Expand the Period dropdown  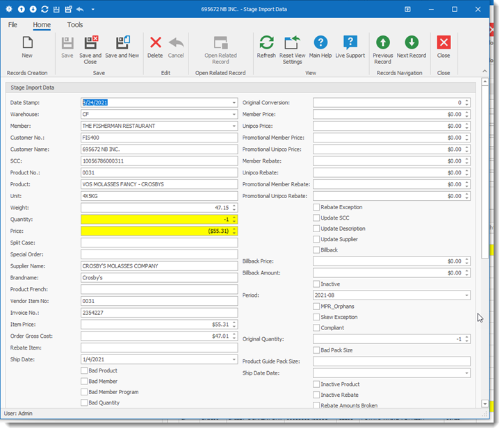(466, 295)
